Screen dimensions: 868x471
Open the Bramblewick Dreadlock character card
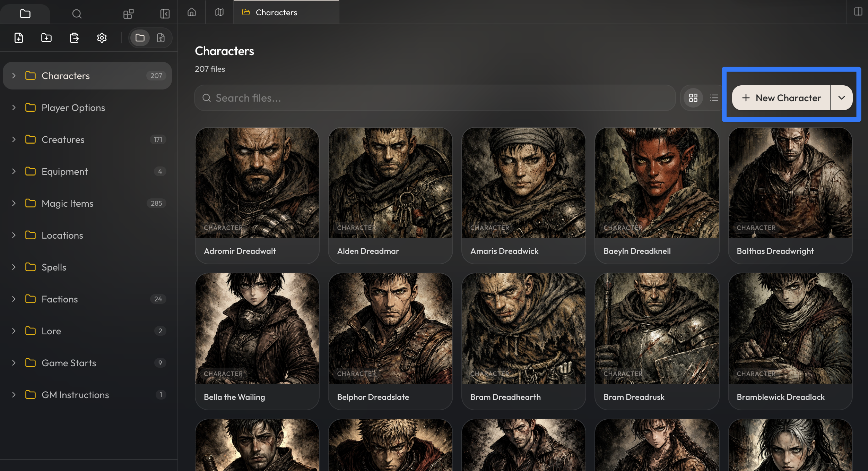[x=790, y=342]
